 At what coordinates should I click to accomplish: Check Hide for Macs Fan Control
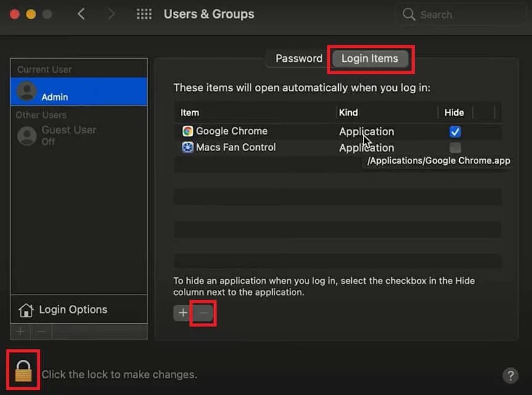[455, 148]
